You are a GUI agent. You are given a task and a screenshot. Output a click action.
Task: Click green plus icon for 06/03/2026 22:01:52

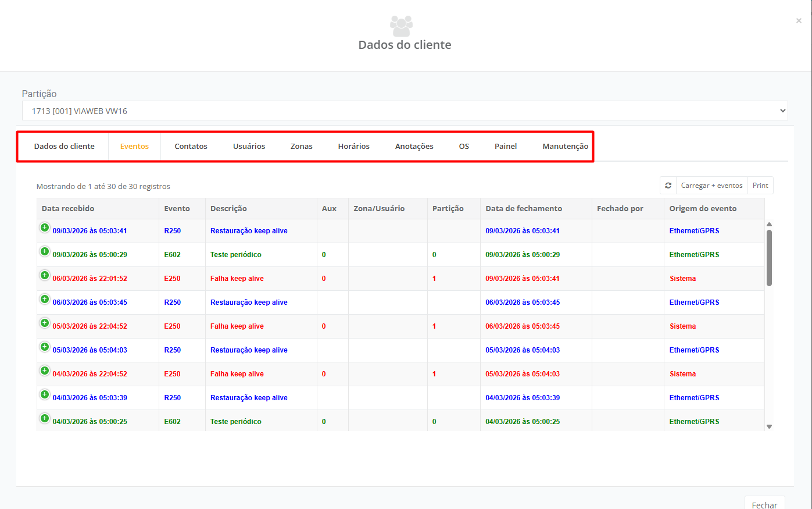point(45,275)
